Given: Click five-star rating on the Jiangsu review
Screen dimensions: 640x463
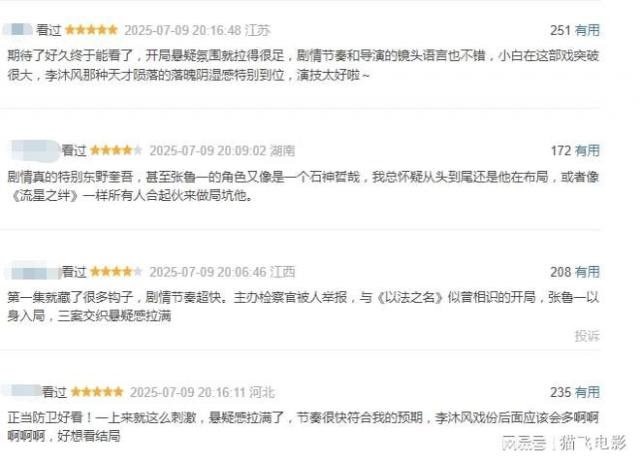Looking at the screenshot, I should [x=91, y=30].
